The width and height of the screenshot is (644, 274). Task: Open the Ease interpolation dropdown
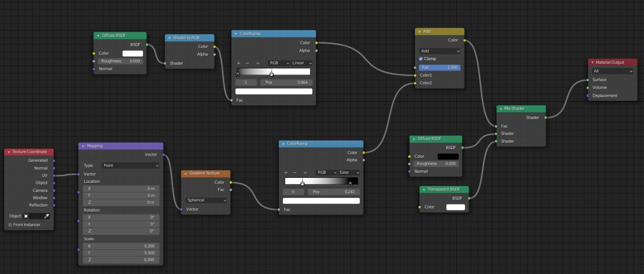[x=349, y=172]
